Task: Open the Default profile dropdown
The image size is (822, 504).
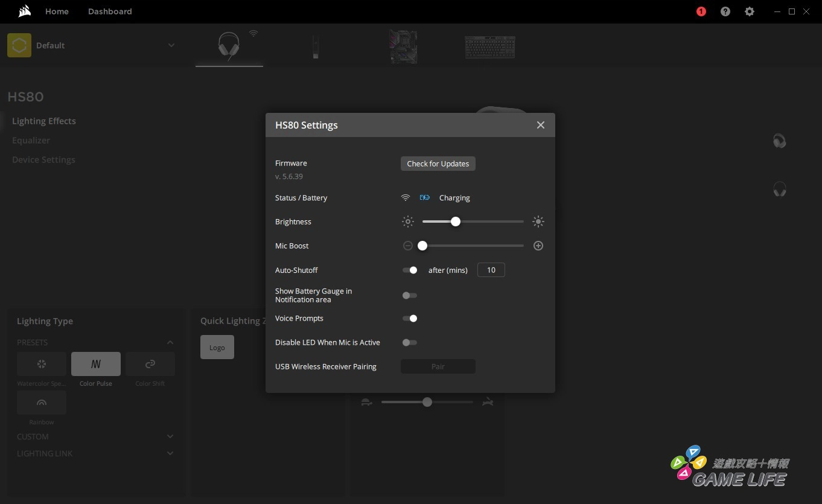Action: tap(171, 45)
